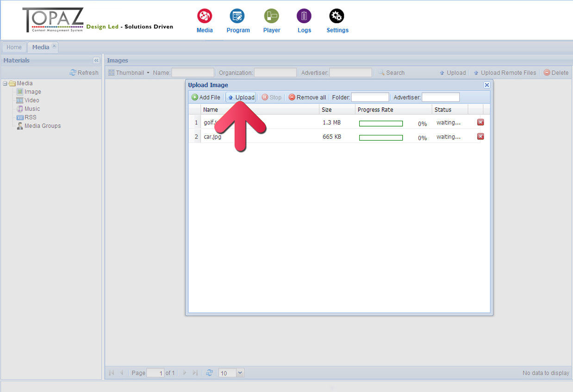Open the Logs section icon

coord(304,17)
